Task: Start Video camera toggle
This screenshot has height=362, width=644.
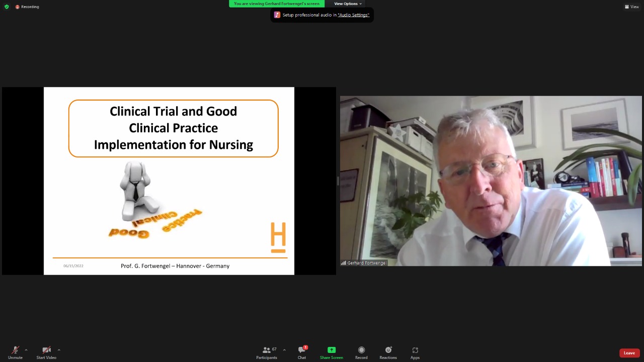Action: [x=46, y=352]
